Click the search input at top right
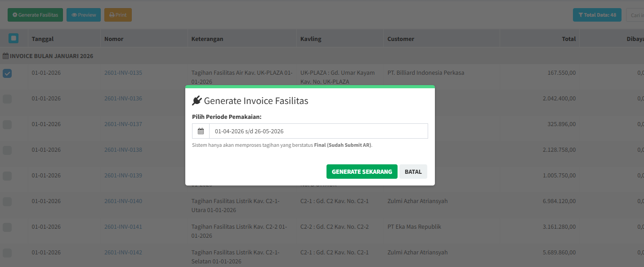Viewport: 644px width, 267px height. pos(635,15)
